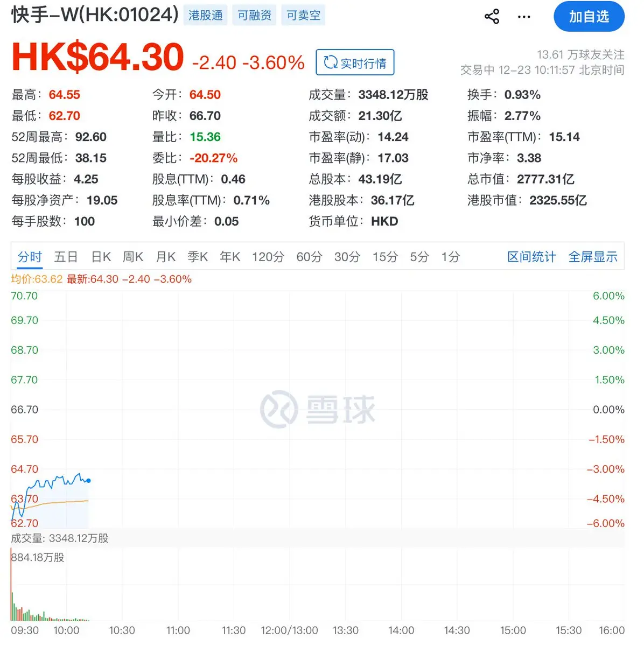Click the 均价:63.62 label above chart
The height and width of the screenshot is (646, 644).
point(37,279)
